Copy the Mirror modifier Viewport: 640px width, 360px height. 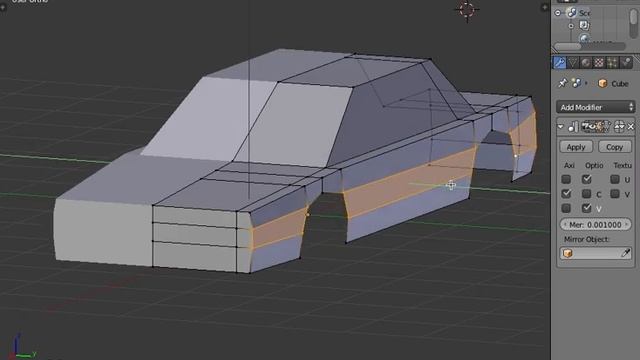tap(615, 147)
